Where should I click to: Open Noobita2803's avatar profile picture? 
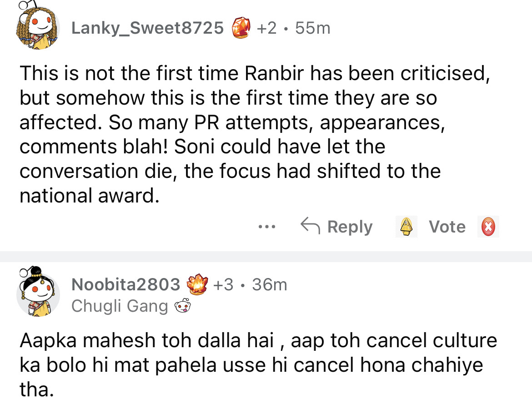(38, 292)
